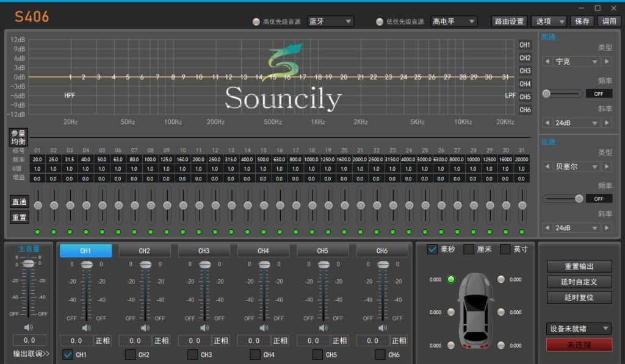625x364 pixels.
Task: Switch to the CH5 tab above its fader
Action: (323, 251)
